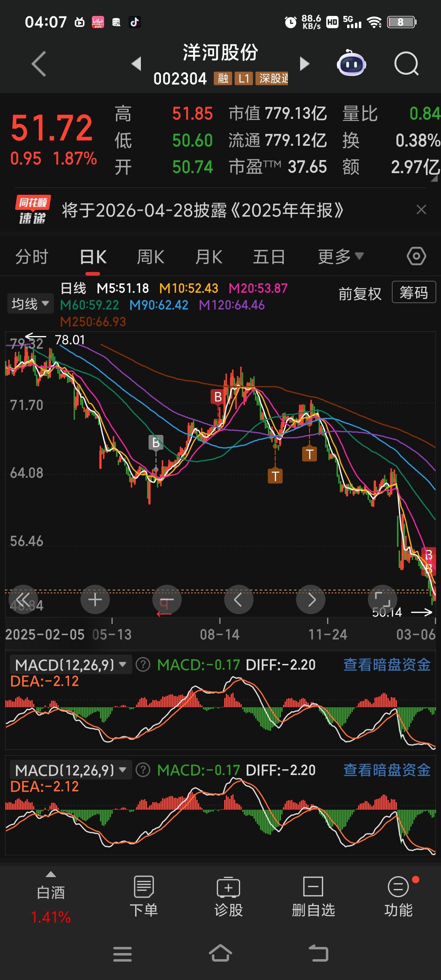Screen dimensions: 441x980
Task: Expand quote details corner triangle by 2.97亿
Action: coord(434,178)
